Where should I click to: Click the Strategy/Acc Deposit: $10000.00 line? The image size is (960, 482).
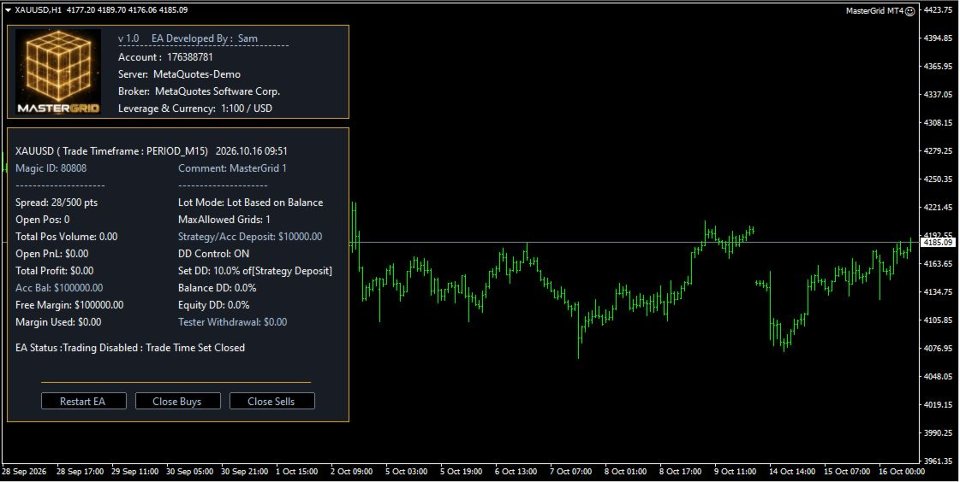[x=250, y=236]
